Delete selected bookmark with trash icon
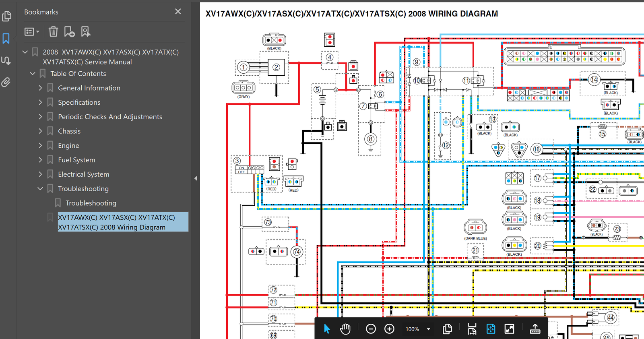Image resolution: width=644 pixels, height=339 pixels. pos(54,31)
